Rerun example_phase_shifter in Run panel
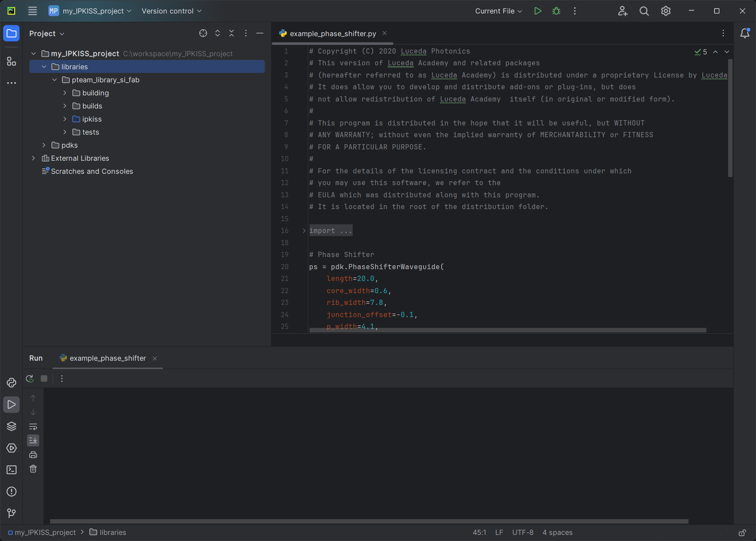 [30, 379]
